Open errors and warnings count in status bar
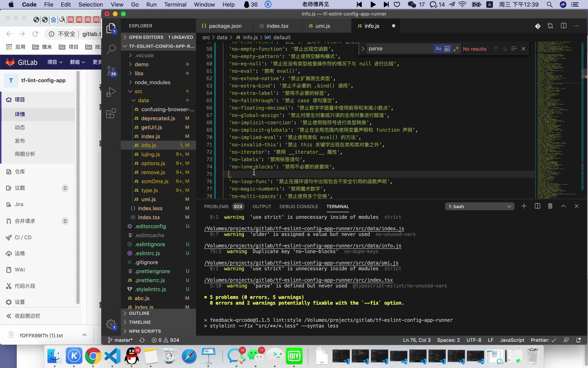 165,340
